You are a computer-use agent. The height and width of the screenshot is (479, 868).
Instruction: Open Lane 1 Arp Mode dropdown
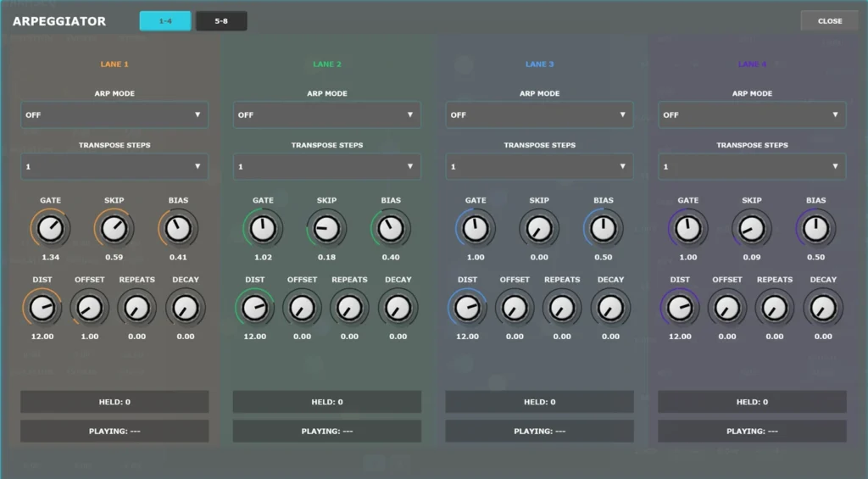pyautogui.click(x=114, y=114)
